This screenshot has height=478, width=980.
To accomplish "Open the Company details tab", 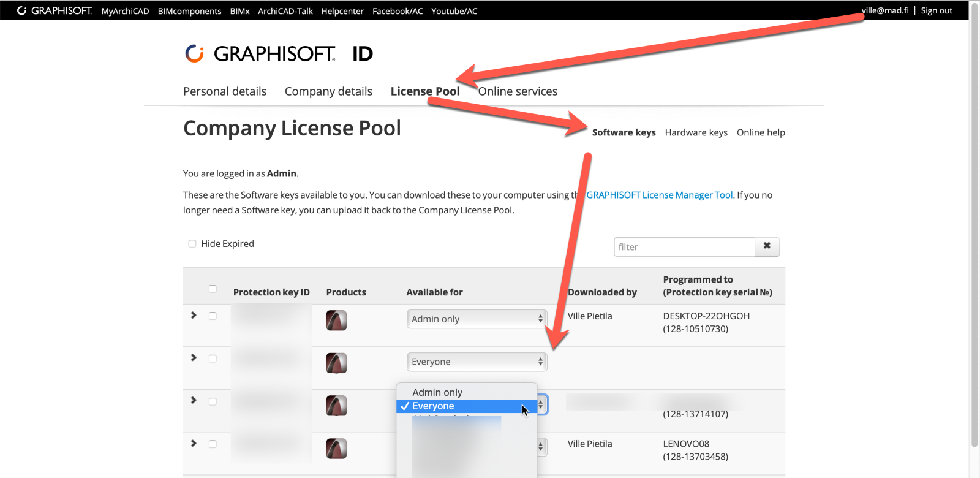I will [x=328, y=91].
